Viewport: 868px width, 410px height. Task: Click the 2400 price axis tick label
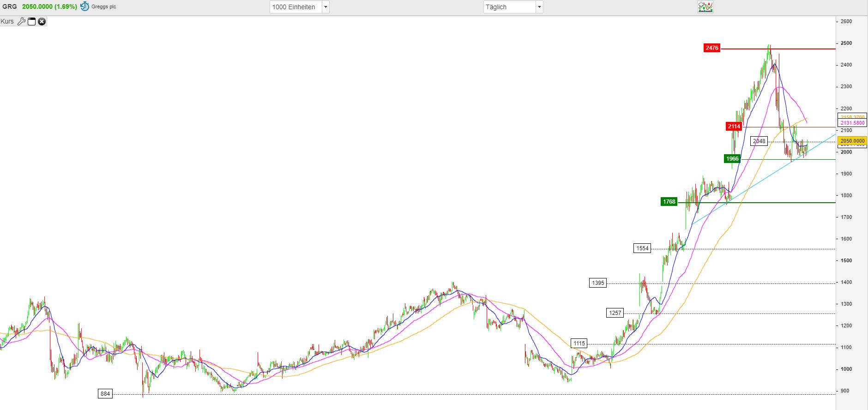(x=847, y=65)
